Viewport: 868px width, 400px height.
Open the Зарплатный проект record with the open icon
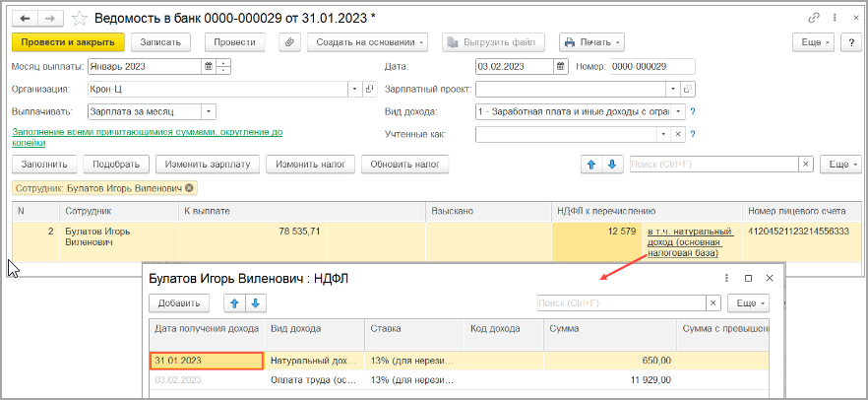coord(688,90)
